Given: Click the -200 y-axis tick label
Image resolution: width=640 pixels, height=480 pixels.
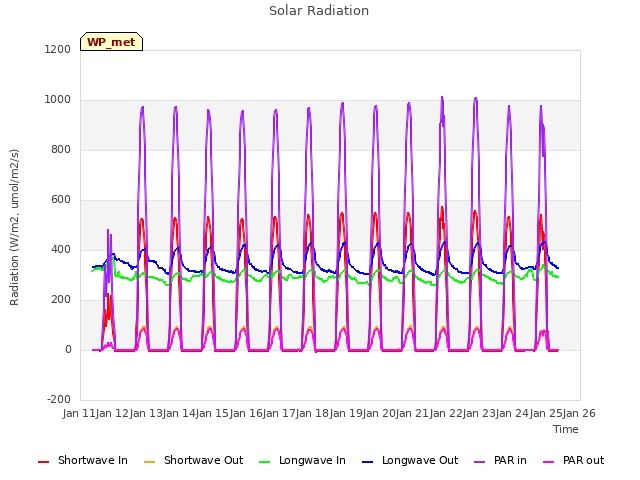Looking at the screenshot, I should tap(59, 399).
